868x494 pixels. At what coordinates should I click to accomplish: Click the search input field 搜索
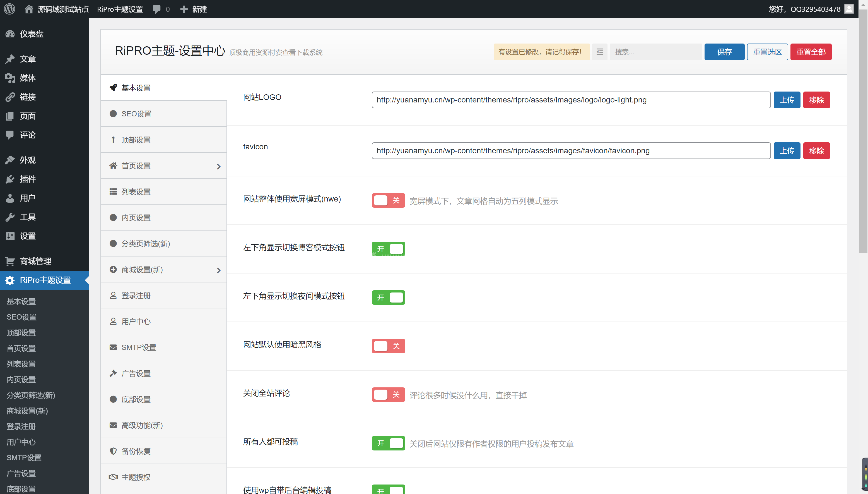coord(656,52)
